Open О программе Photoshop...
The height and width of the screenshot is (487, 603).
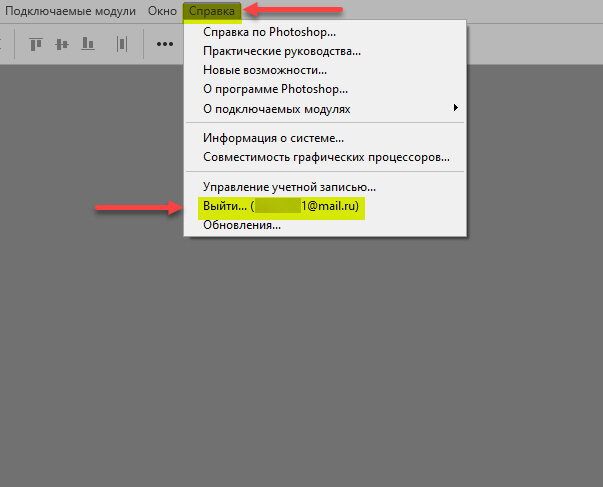tap(325, 89)
